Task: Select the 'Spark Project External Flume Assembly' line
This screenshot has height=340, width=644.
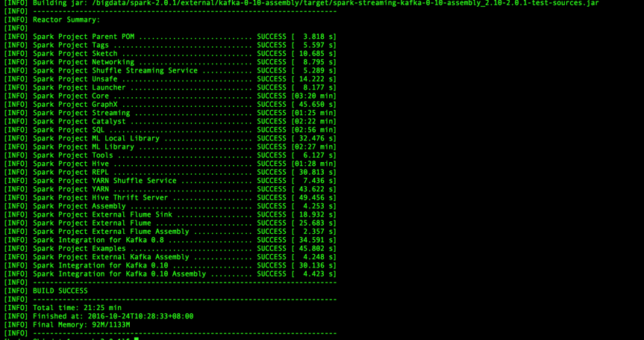Action: click(170, 232)
